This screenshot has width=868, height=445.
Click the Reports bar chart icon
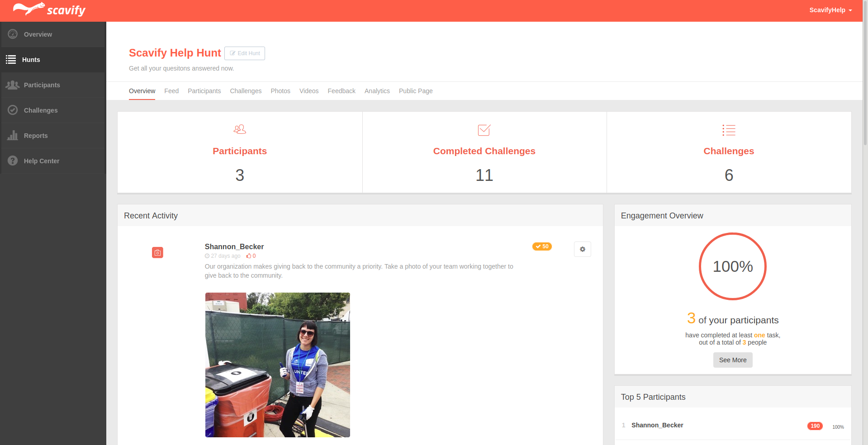13,136
